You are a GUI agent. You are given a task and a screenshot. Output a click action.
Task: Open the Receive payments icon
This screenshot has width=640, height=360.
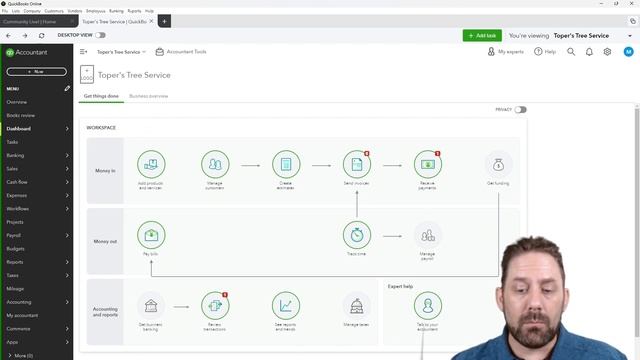pos(428,164)
